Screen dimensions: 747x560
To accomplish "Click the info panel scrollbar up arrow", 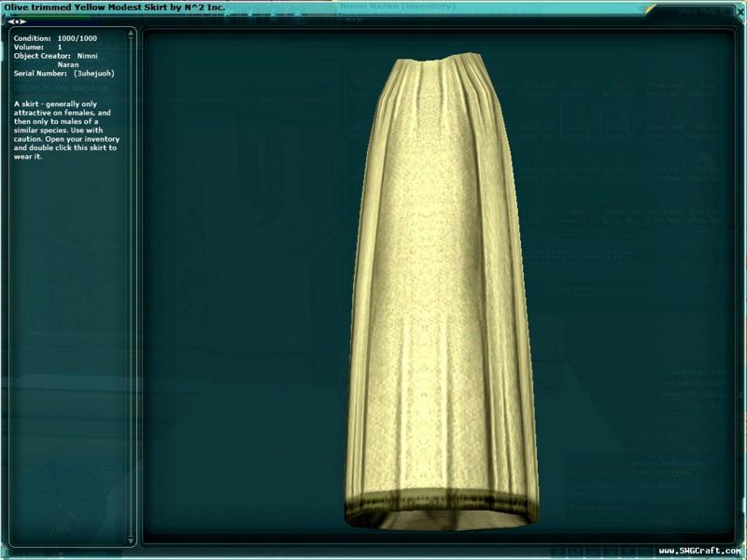I will (131, 33).
